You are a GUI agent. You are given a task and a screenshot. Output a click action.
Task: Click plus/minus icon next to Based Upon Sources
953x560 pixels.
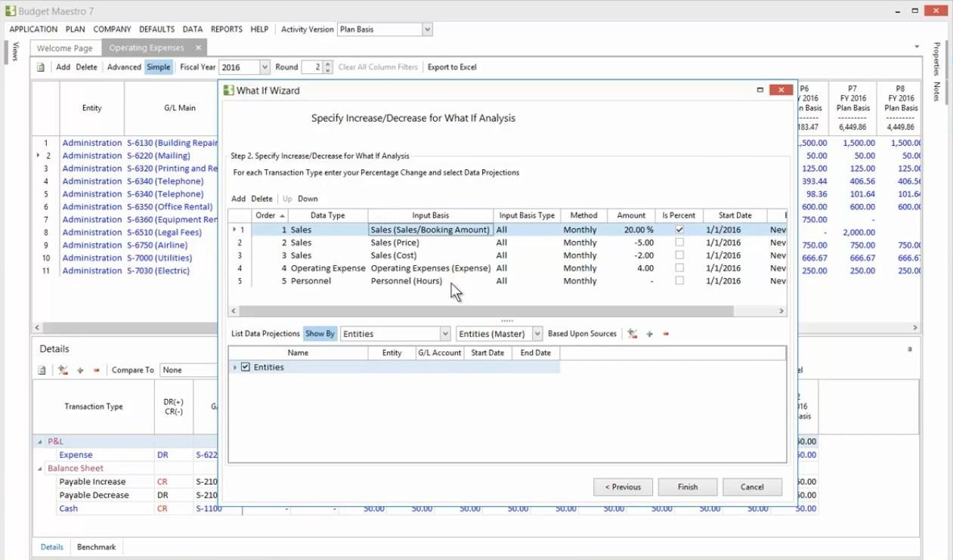pos(632,334)
